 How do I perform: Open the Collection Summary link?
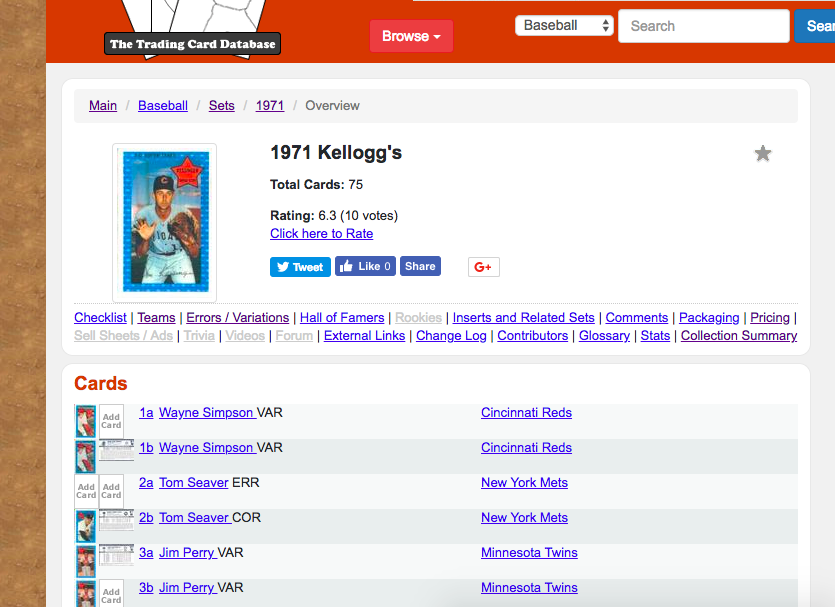[x=739, y=335]
